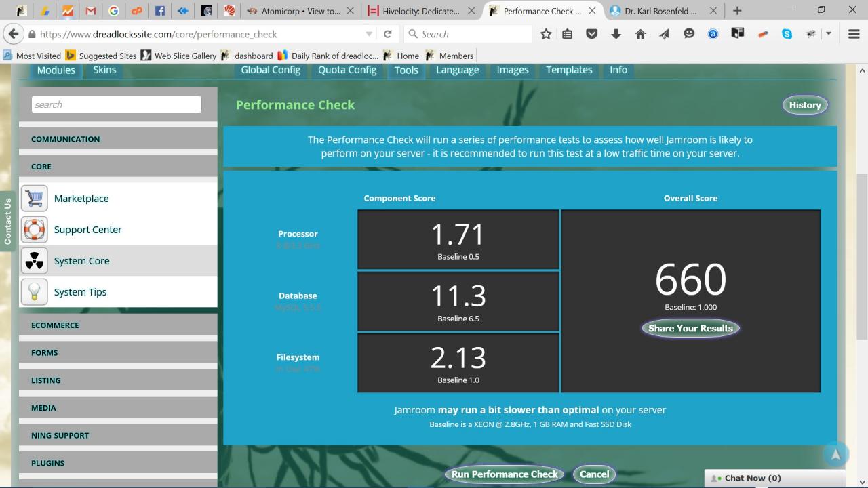Click the Firefox home icon

[x=640, y=34]
